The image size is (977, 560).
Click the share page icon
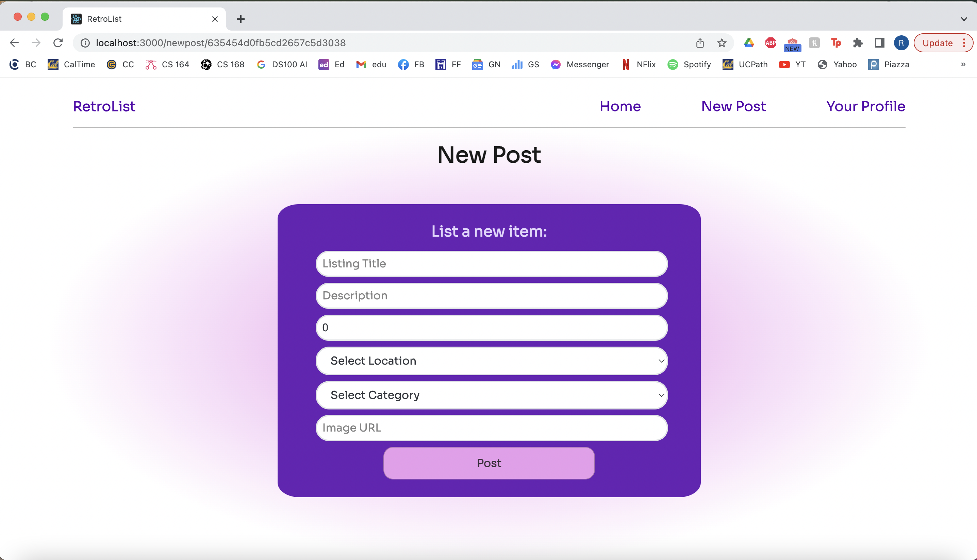point(700,43)
